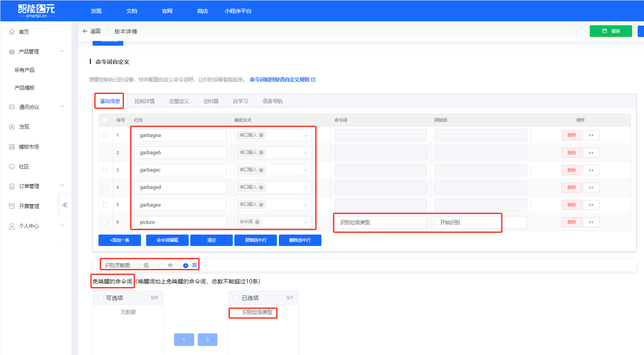
Task: Click the 开票管理 sidebar icon
Action: pos(12,206)
